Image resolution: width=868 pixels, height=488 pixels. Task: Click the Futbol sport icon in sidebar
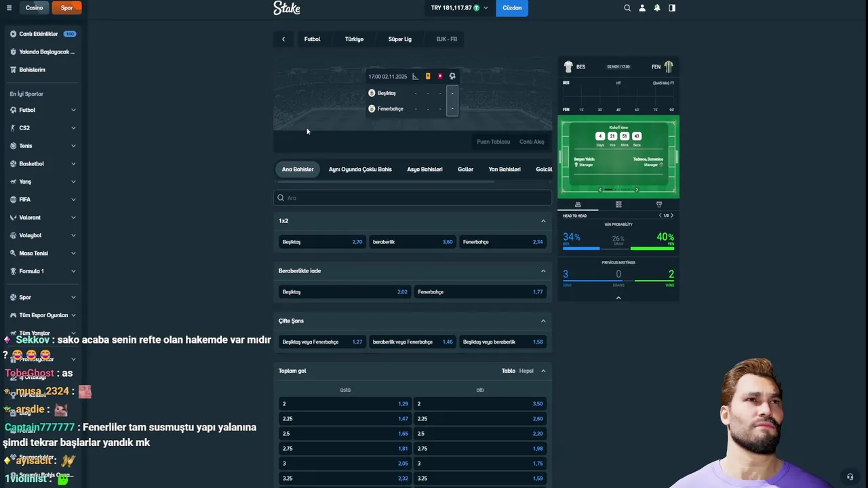[13, 110]
